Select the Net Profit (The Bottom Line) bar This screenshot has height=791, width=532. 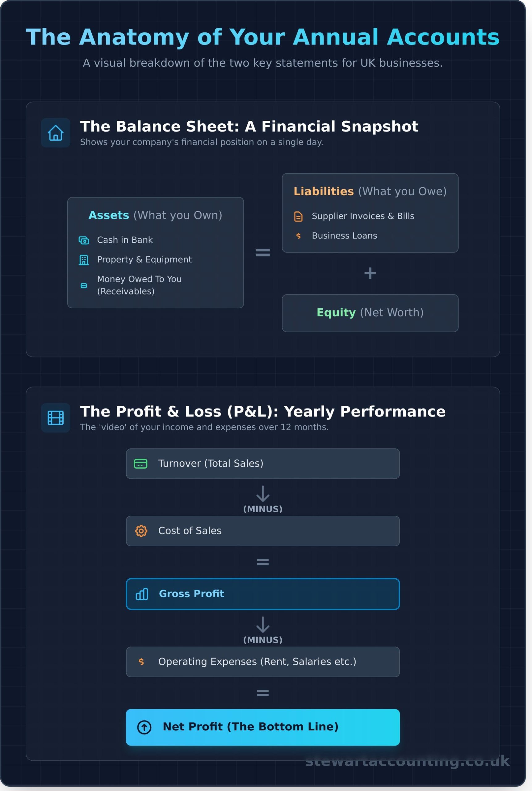[263, 727]
